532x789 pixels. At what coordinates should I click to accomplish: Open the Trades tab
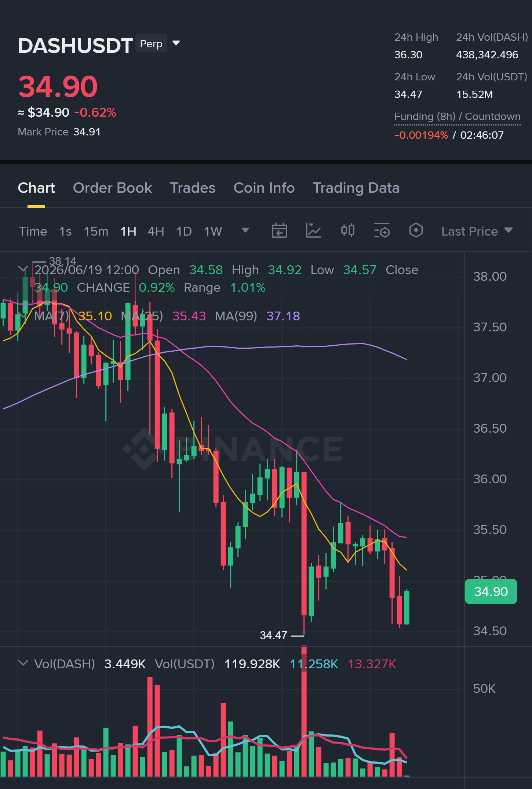[193, 188]
